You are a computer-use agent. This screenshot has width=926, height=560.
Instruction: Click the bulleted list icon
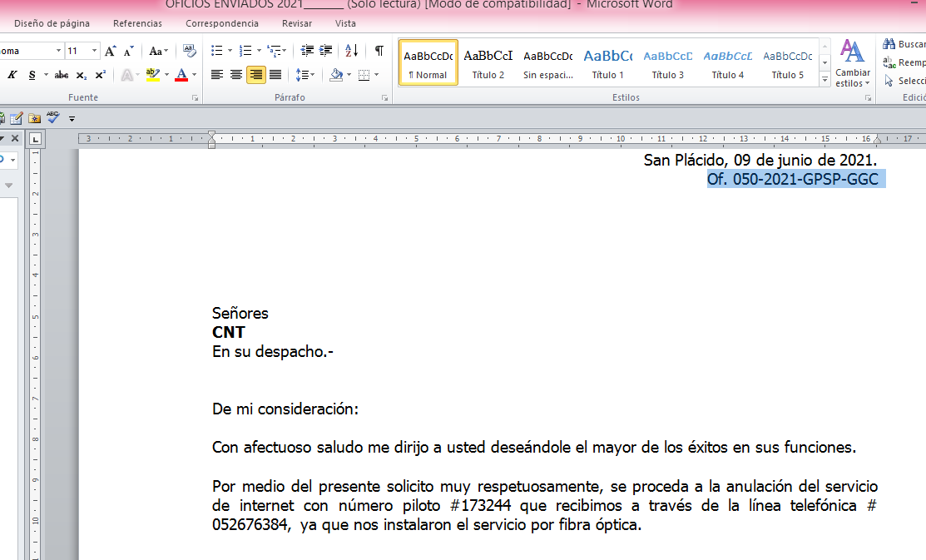[217, 52]
